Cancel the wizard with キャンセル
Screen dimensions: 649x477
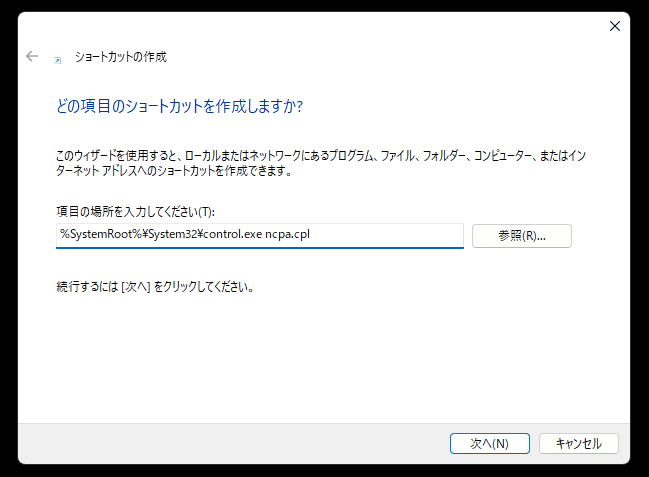click(x=578, y=443)
